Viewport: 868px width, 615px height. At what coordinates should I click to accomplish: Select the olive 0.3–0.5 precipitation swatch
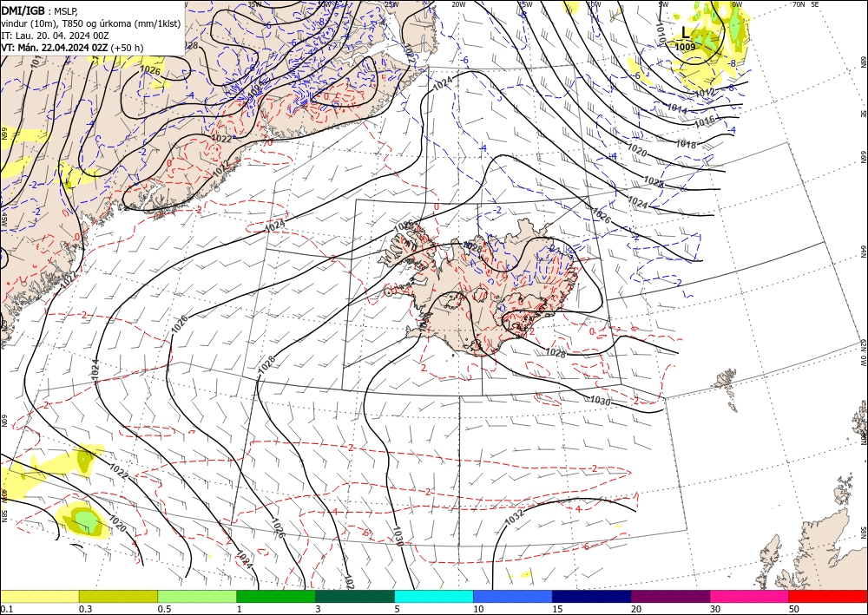pos(118,596)
